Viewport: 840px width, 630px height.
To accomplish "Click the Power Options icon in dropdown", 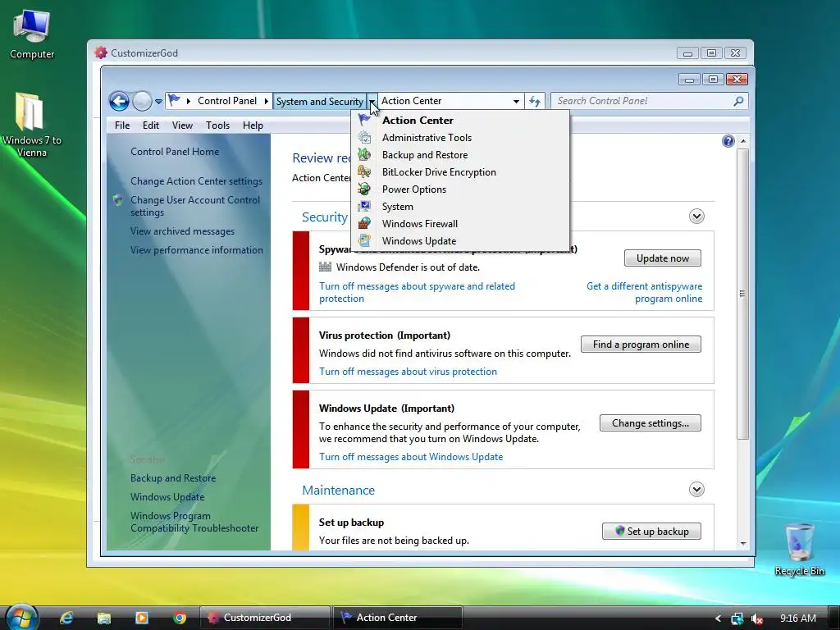I will [364, 189].
